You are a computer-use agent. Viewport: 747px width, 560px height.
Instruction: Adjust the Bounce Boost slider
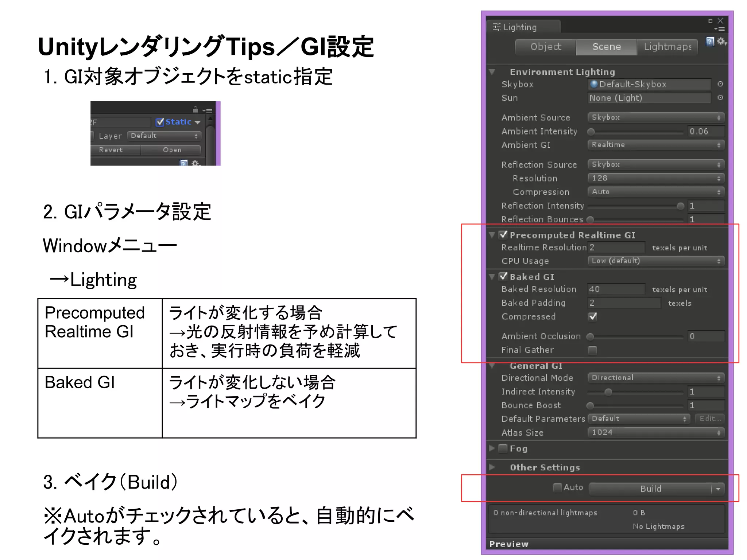click(635, 405)
